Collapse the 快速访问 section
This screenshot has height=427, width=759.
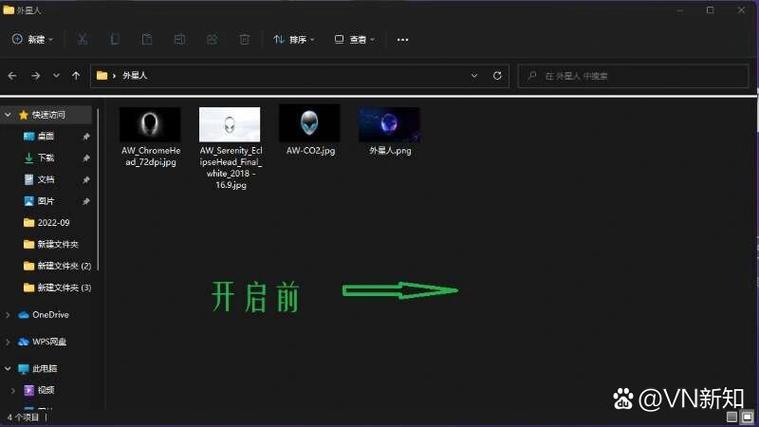pyautogui.click(x=8, y=115)
